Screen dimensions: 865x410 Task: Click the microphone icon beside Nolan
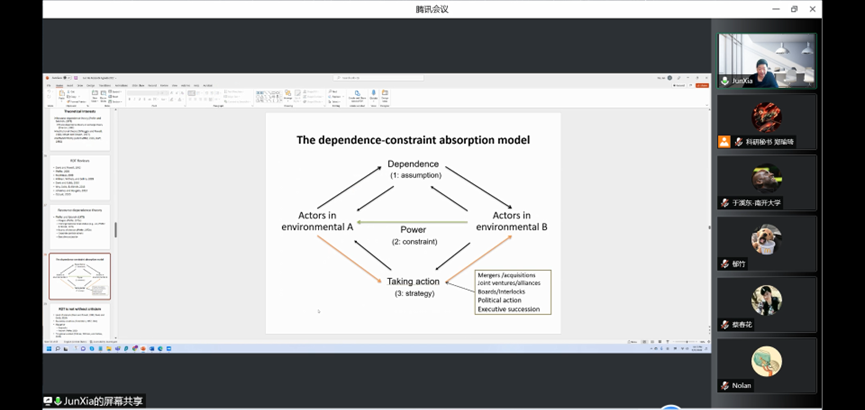pyautogui.click(x=725, y=385)
